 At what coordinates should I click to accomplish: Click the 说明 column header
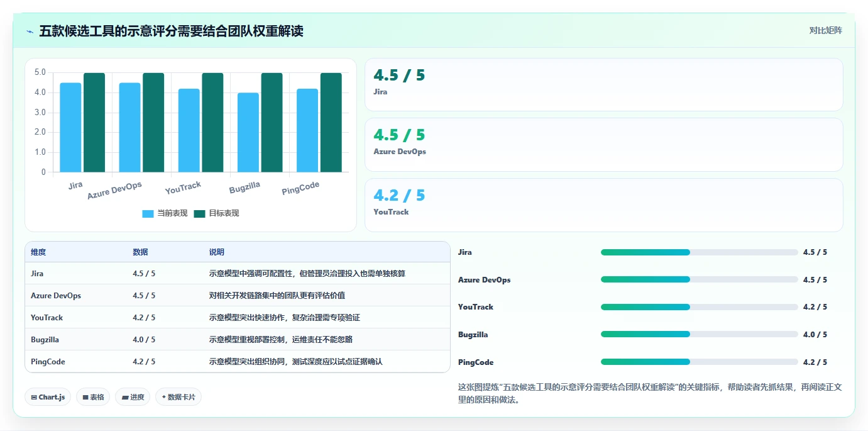pyautogui.click(x=217, y=252)
